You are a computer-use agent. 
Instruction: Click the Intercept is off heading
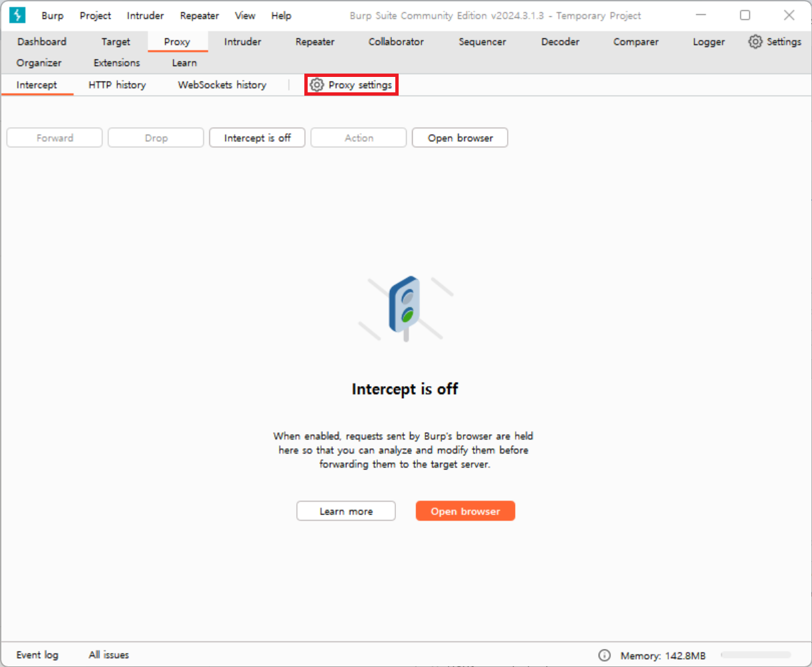405,389
